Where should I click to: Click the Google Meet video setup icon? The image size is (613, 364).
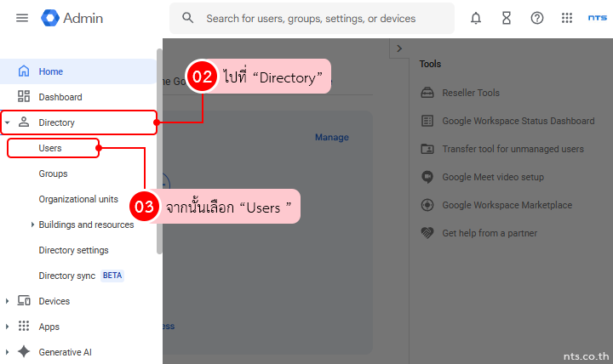click(x=427, y=177)
